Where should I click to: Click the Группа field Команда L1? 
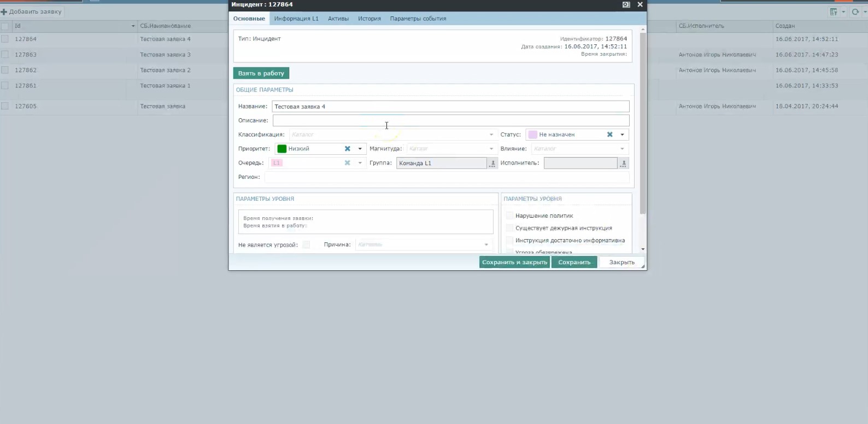[x=442, y=163]
